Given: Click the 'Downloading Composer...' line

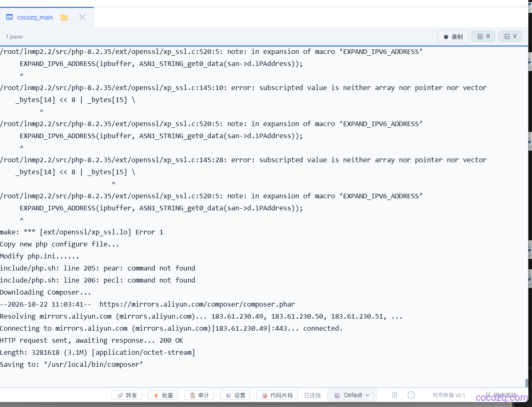Looking at the screenshot, I should point(46,292).
